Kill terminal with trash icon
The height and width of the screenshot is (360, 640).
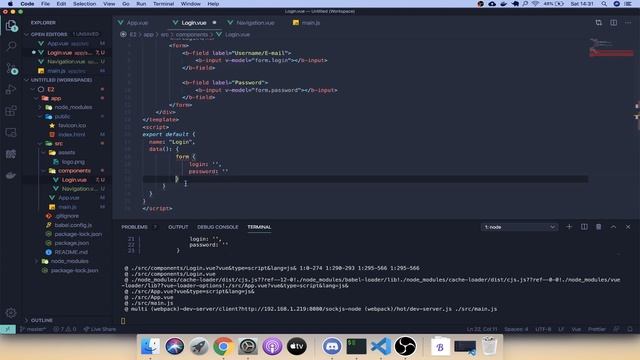point(598,227)
